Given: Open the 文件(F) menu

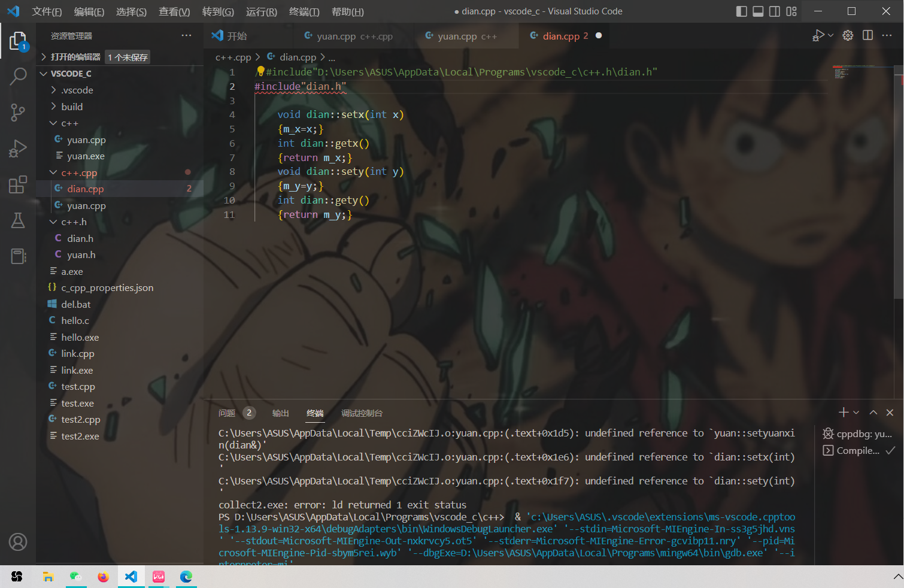Looking at the screenshot, I should tap(47, 11).
